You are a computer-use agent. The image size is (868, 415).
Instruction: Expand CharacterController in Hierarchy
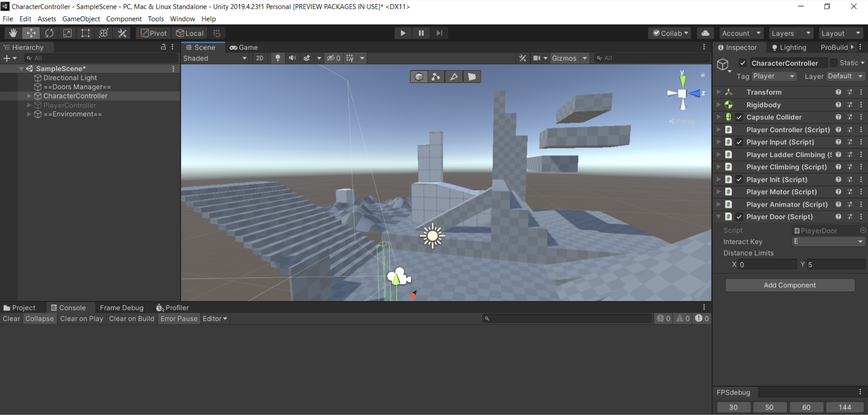click(x=29, y=96)
